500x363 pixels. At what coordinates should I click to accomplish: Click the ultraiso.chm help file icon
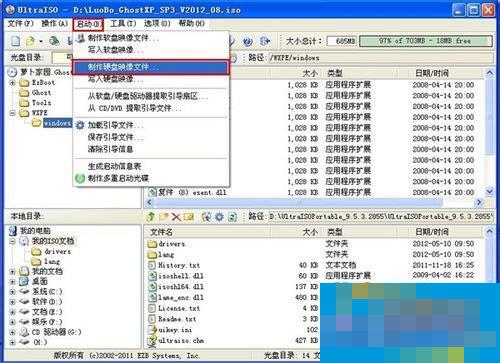coord(152,340)
